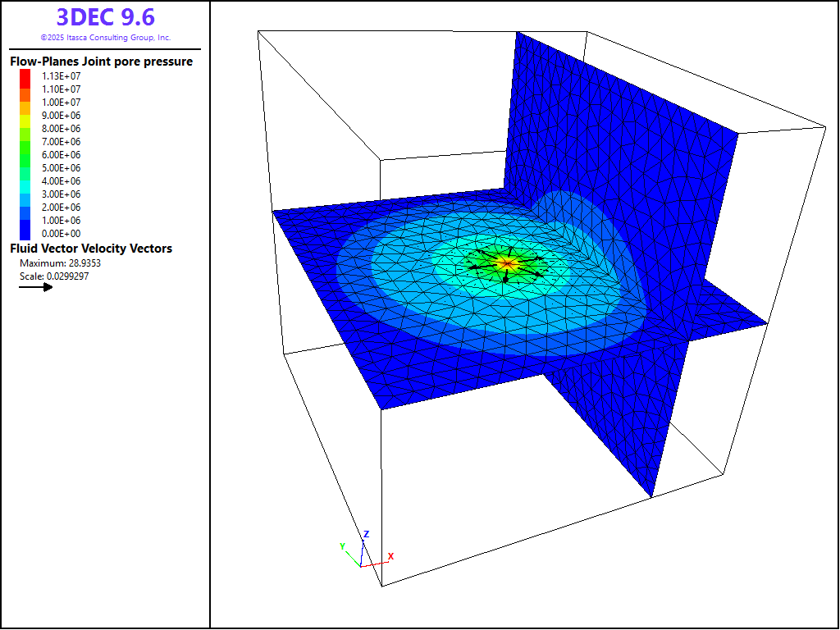
Task: Click the black velocity scale arrow in legend
Action: click(36, 287)
